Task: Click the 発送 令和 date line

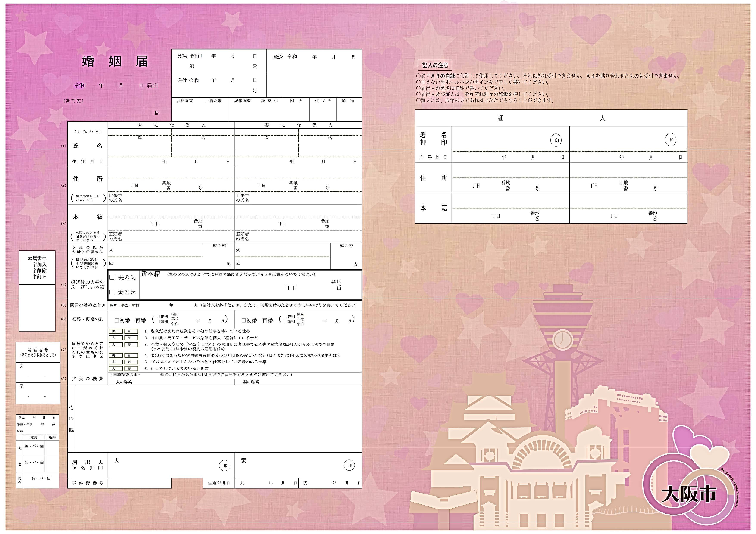Action: click(x=314, y=57)
